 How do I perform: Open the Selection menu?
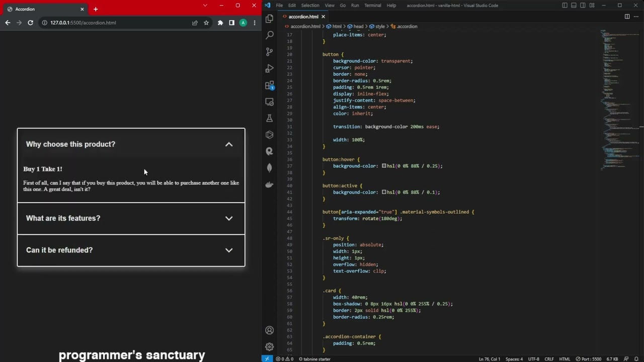click(x=310, y=6)
